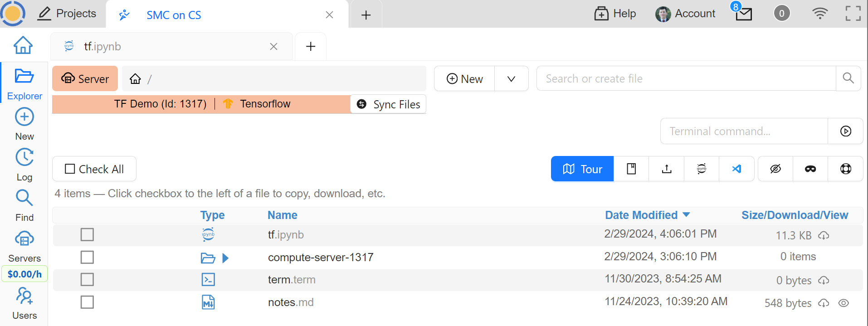Open the VS Code icon button
868x326 pixels.
click(736, 169)
